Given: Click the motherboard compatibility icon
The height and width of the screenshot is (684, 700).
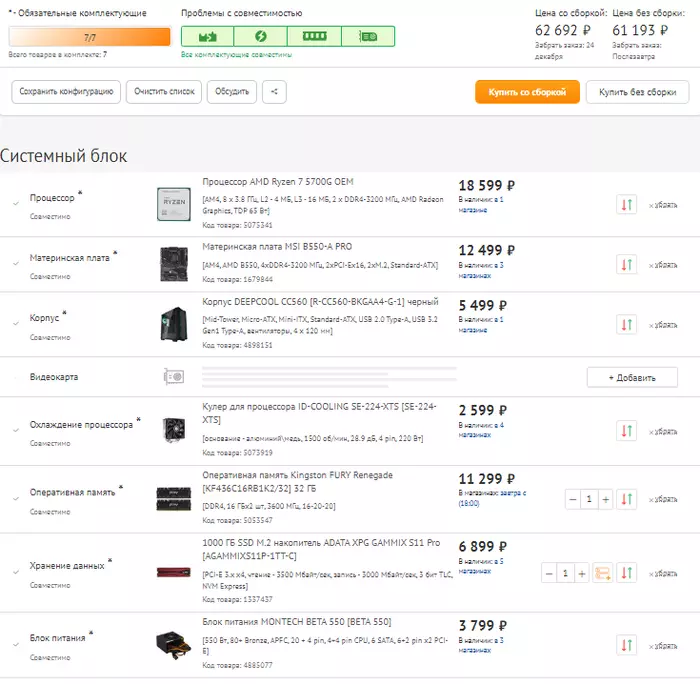Looking at the screenshot, I should point(207,37).
